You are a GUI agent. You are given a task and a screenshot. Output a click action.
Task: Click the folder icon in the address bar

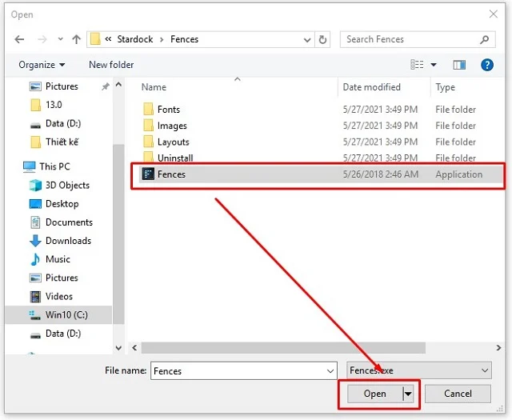click(95, 39)
